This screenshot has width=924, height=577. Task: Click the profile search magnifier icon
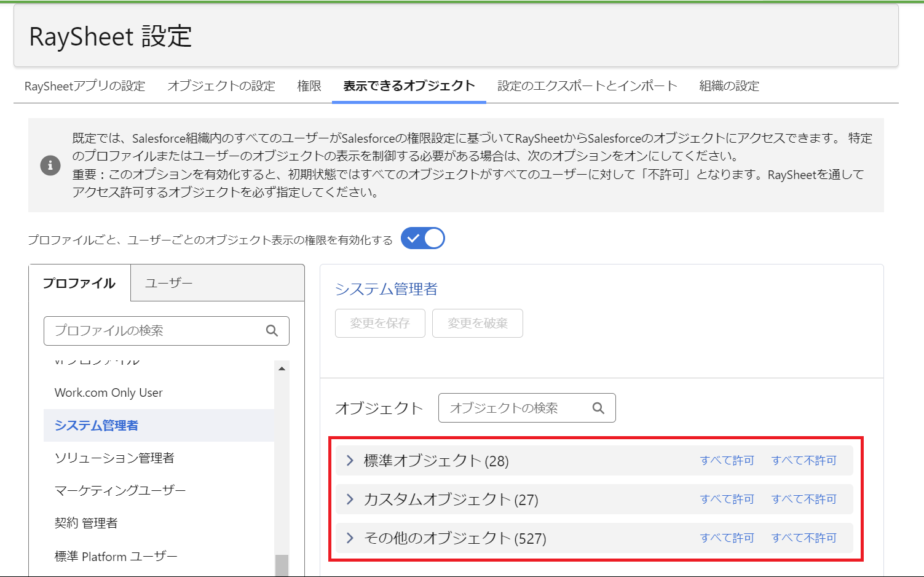pos(272,331)
